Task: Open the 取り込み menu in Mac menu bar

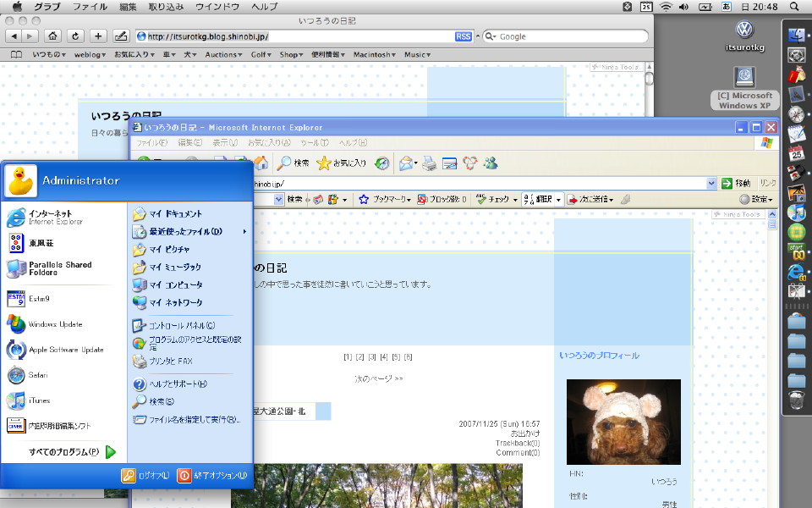Action: pos(166,7)
